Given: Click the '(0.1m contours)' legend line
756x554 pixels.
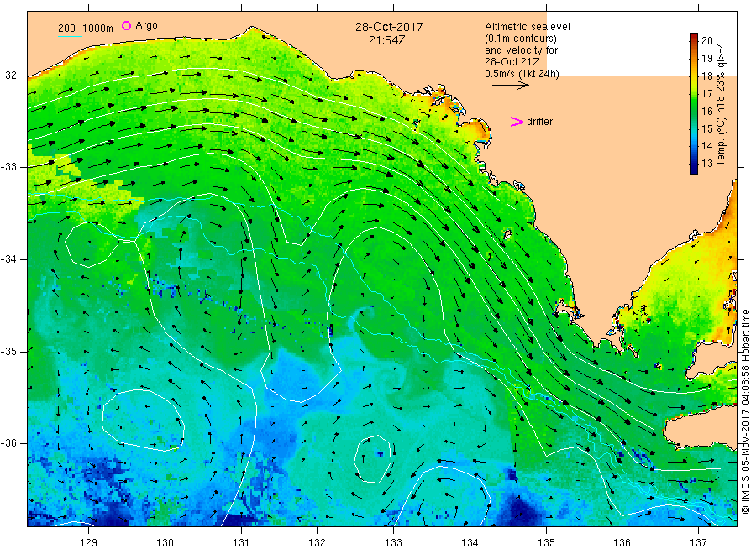Looking at the screenshot, I should [521, 39].
